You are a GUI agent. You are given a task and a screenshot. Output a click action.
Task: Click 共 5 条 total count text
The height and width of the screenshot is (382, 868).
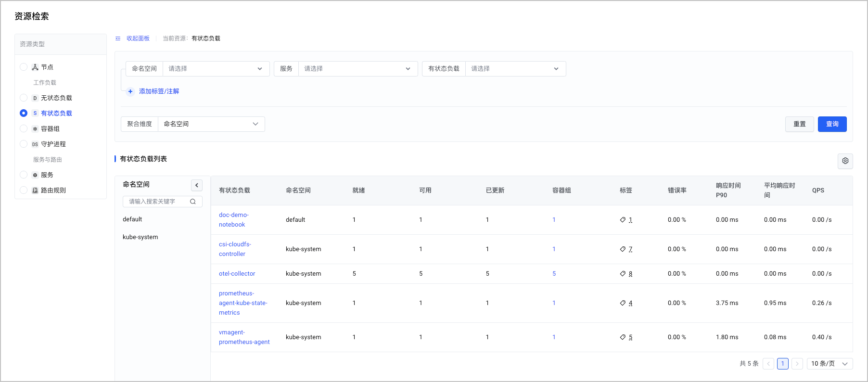(749, 364)
